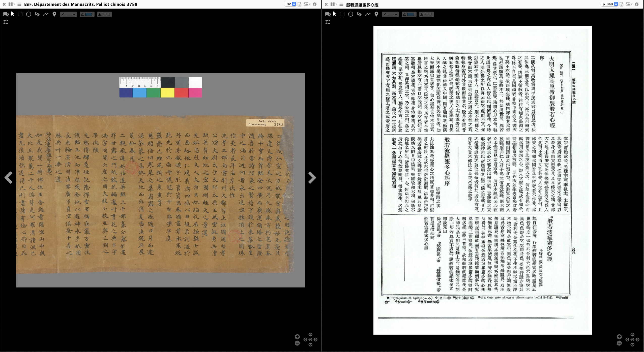Viewport: 644px width, 352px height.
Task: Close the 般若波羅蜜多心經 window
Action: click(326, 4)
